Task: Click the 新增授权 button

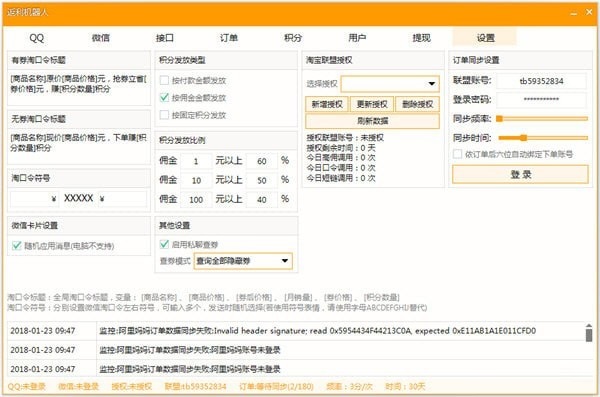Action: (x=327, y=104)
